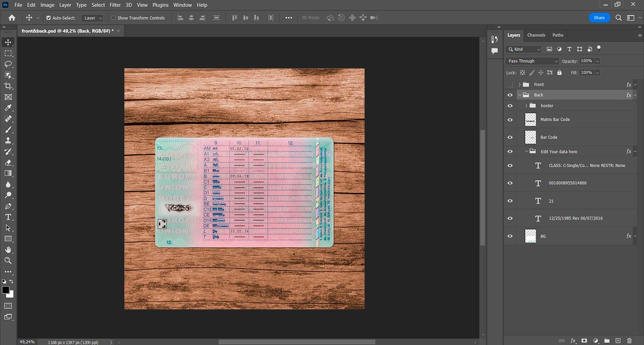The height and width of the screenshot is (345, 644).
Task: Enable Show Transform Controls checkbox
Action: coord(113,18)
